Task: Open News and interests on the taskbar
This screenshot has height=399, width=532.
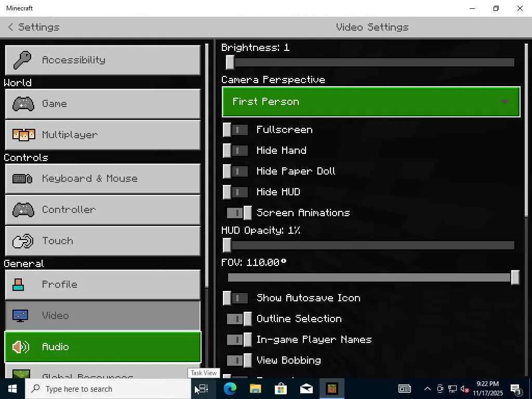Action: (404, 389)
